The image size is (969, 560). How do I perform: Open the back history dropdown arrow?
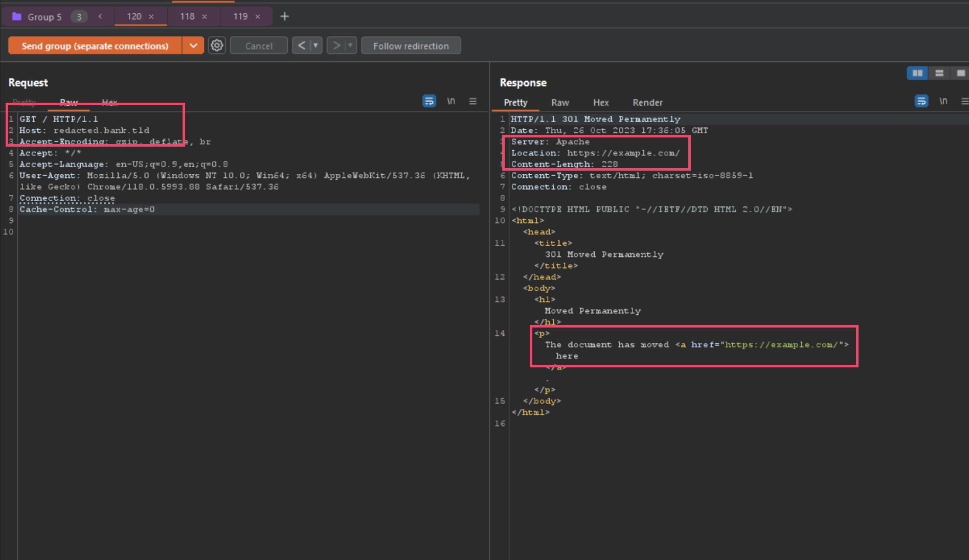click(316, 45)
